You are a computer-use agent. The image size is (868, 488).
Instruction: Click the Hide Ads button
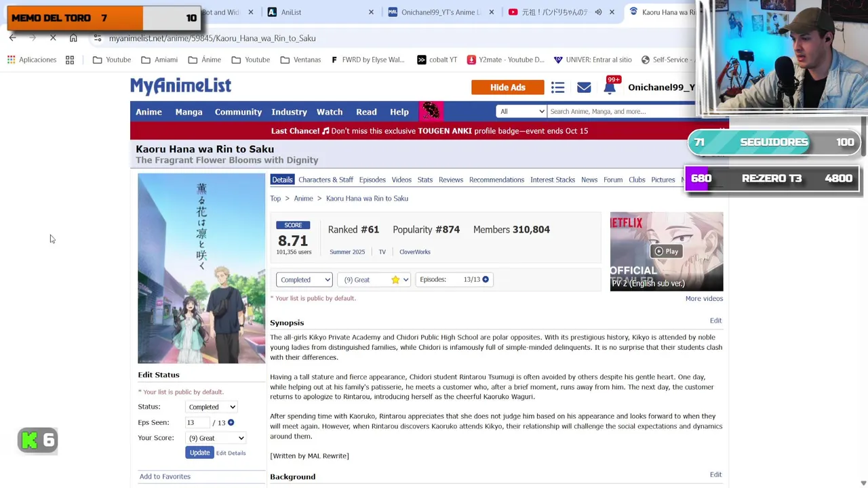[x=508, y=87]
